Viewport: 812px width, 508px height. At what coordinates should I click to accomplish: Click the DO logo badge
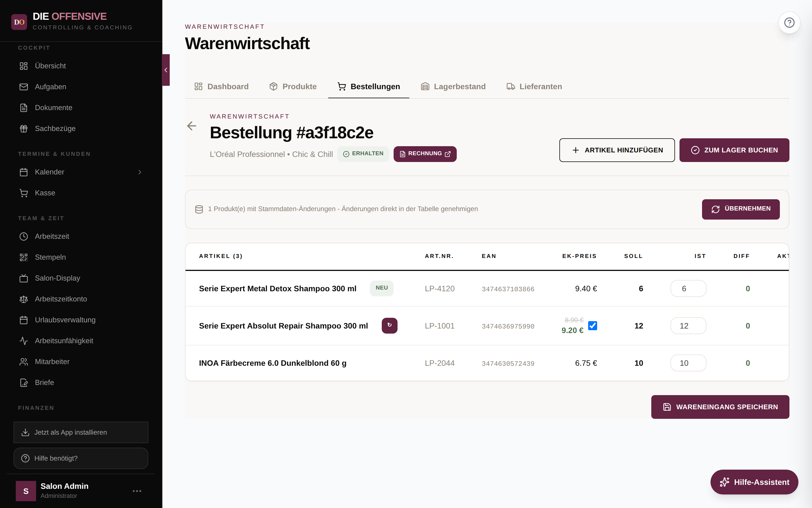(19, 22)
